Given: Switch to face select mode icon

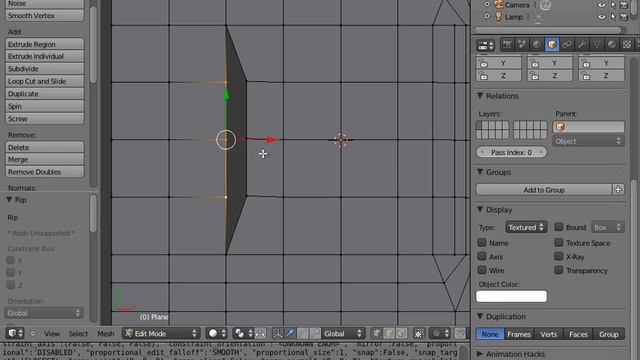Looking at the screenshot, I should tap(402, 333).
